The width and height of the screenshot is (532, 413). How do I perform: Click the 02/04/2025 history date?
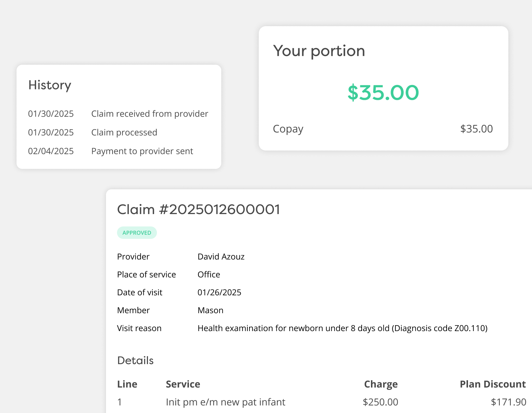51,151
